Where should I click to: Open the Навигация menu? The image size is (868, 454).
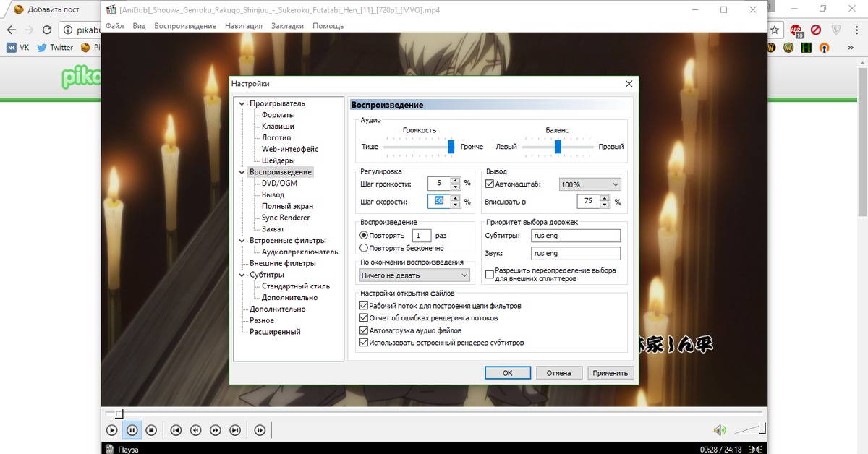point(244,26)
